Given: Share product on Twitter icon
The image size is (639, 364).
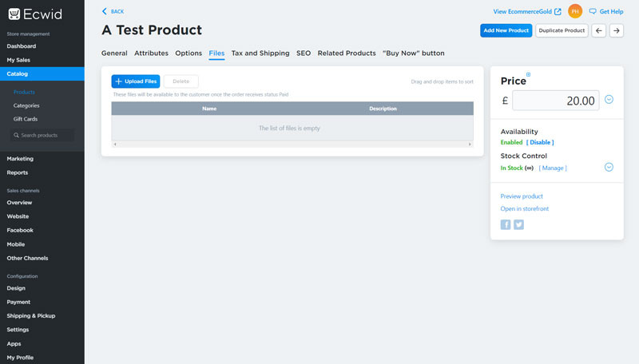Looking at the screenshot, I should pos(518,224).
